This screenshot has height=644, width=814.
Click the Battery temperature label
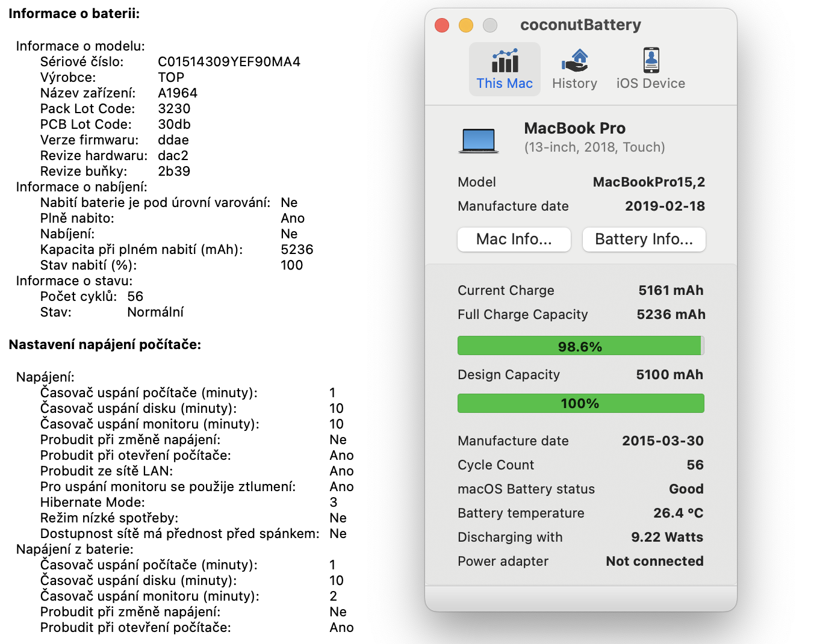coord(521,513)
